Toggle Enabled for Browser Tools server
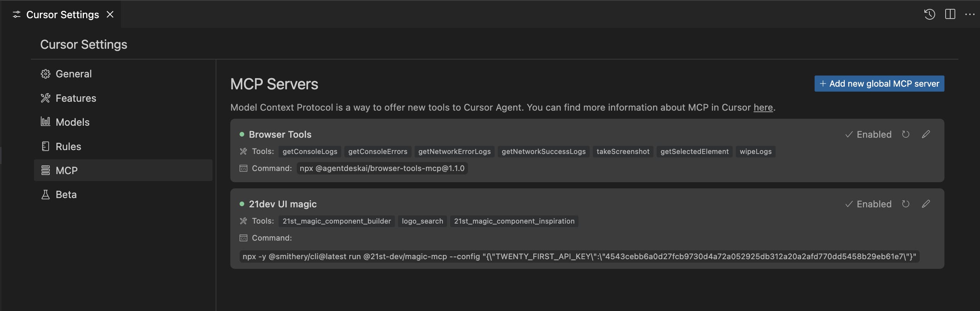The image size is (980, 311). pos(868,134)
